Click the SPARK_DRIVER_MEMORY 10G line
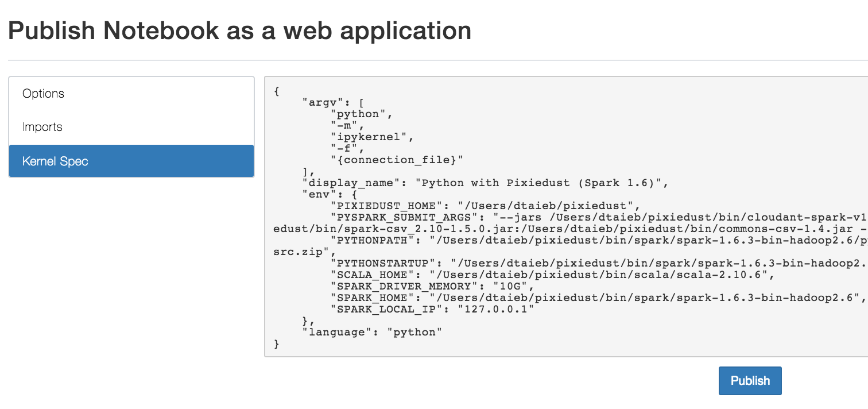Viewport: 868px width, 409px height. point(432,286)
